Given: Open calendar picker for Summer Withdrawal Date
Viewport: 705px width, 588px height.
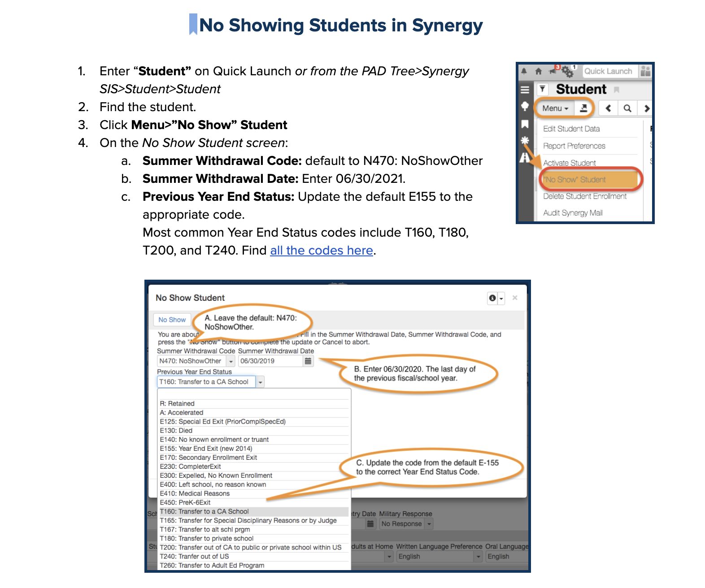Looking at the screenshot, I should [x=308, y=361].
